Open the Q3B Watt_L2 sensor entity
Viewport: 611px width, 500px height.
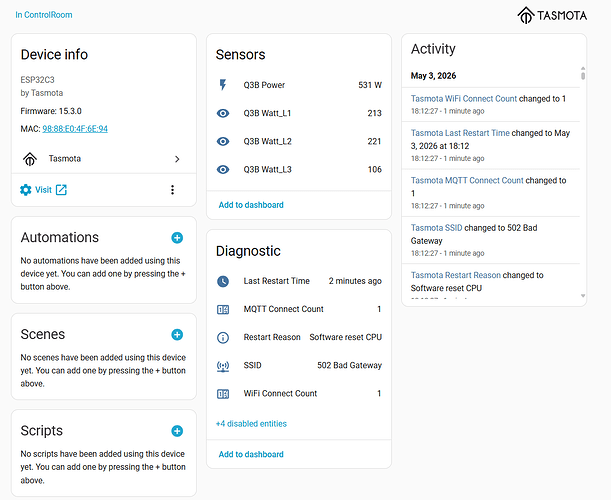[299, 141]
